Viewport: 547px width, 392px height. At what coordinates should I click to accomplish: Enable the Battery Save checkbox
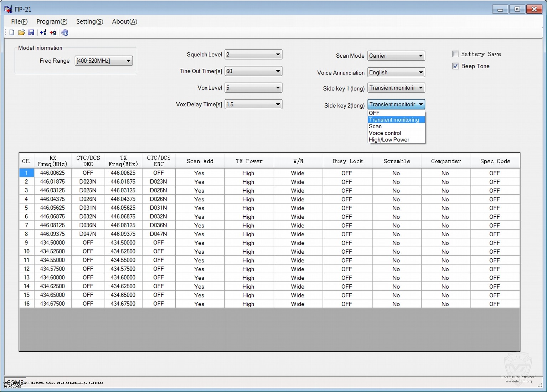pyautogui.click(x=455, y=54)
